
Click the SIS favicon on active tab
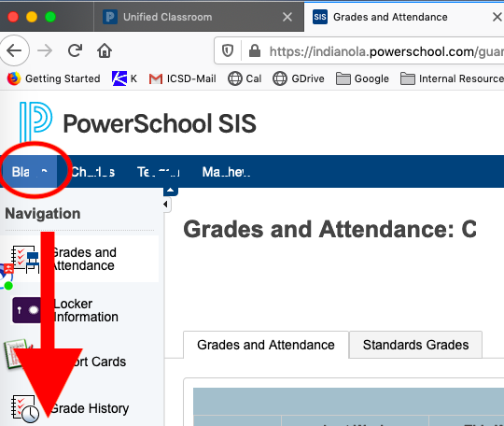(x=320, y=17)
